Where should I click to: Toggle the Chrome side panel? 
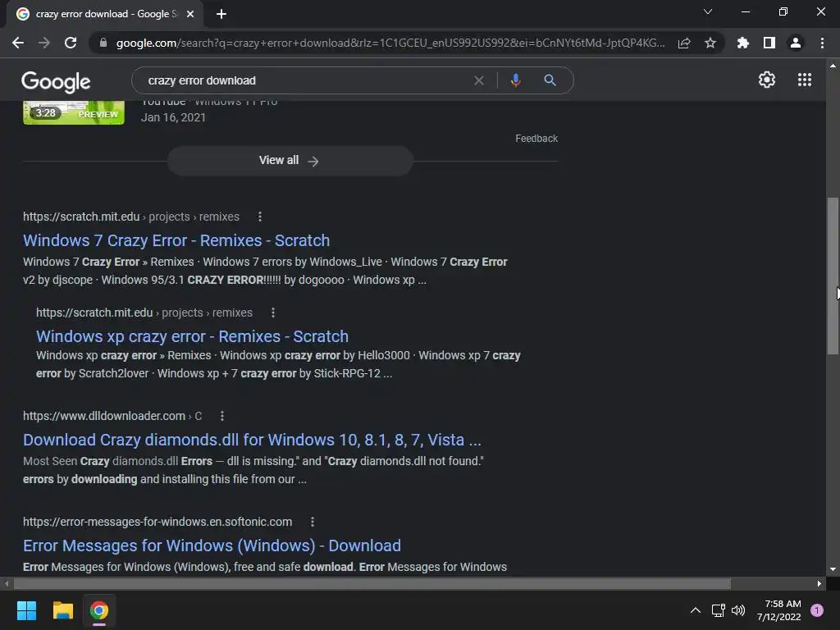tap(769, 43)
